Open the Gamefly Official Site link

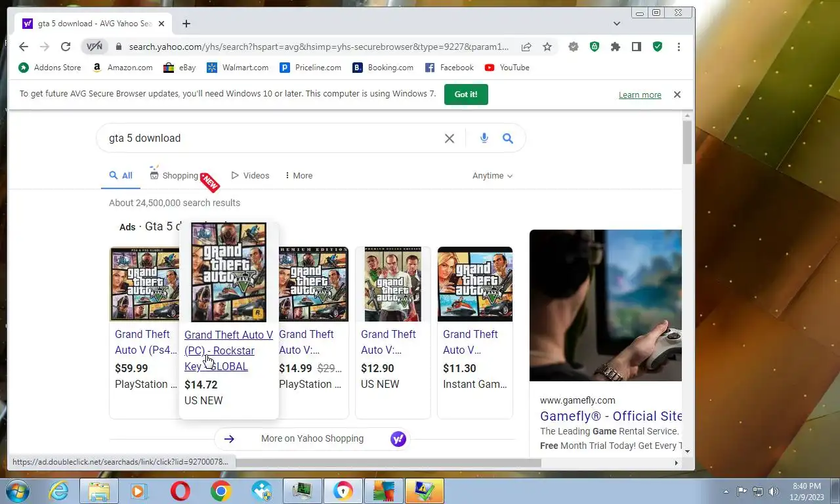(x=611, y=416)
